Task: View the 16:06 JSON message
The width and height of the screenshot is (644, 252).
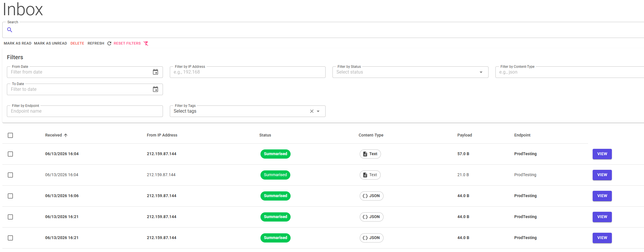Action: 602,196
